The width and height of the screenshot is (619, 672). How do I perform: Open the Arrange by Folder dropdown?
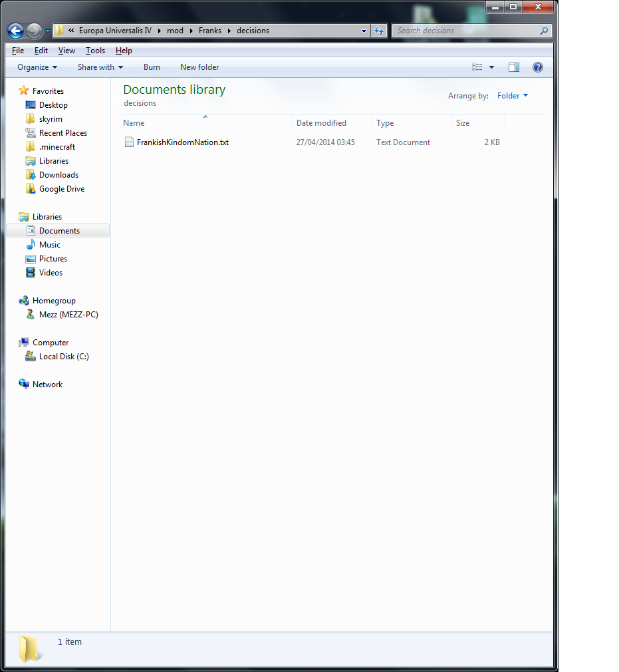point(513,96)
